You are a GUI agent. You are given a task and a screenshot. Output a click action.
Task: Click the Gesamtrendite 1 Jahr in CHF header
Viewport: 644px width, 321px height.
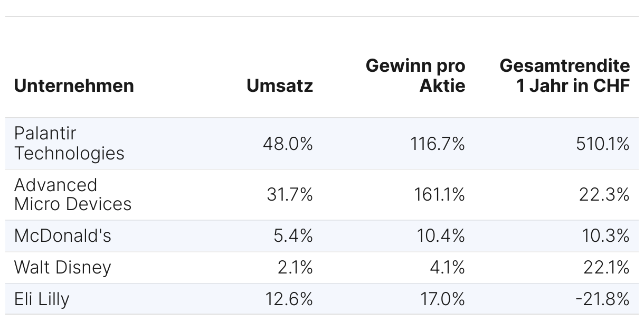tap(565, 75)
